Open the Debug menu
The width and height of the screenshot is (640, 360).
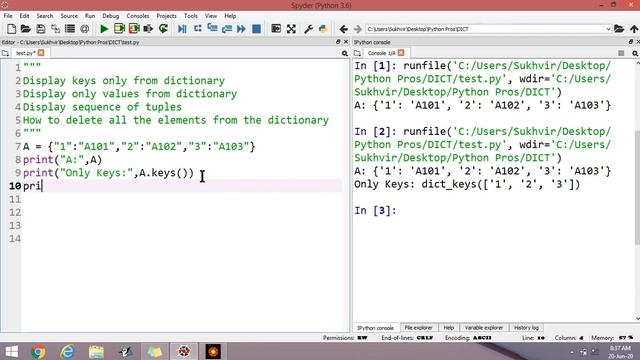(111, 16)
